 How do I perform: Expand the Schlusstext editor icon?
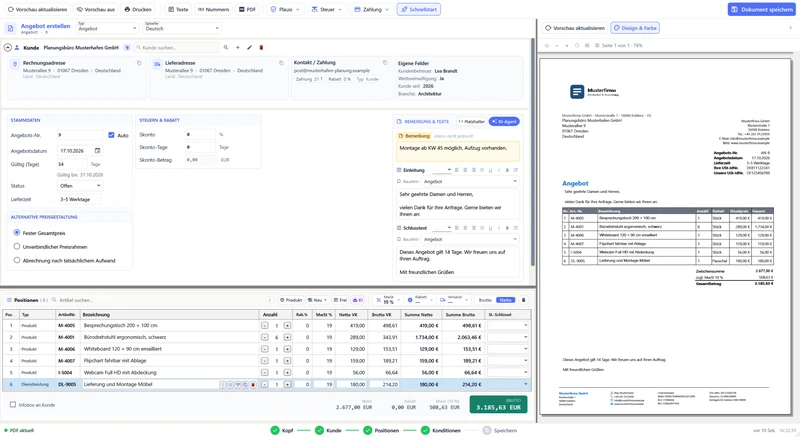click(x=516, y=228)
